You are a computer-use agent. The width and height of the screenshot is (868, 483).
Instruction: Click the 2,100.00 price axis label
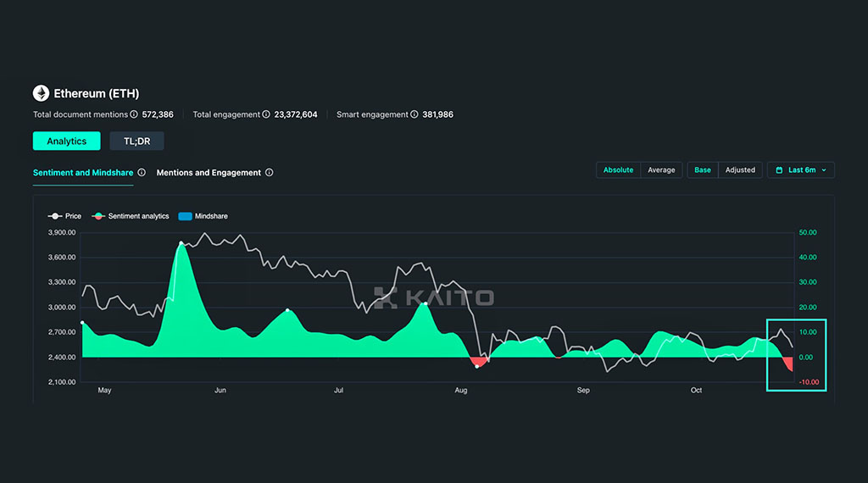tap(62, 382)
